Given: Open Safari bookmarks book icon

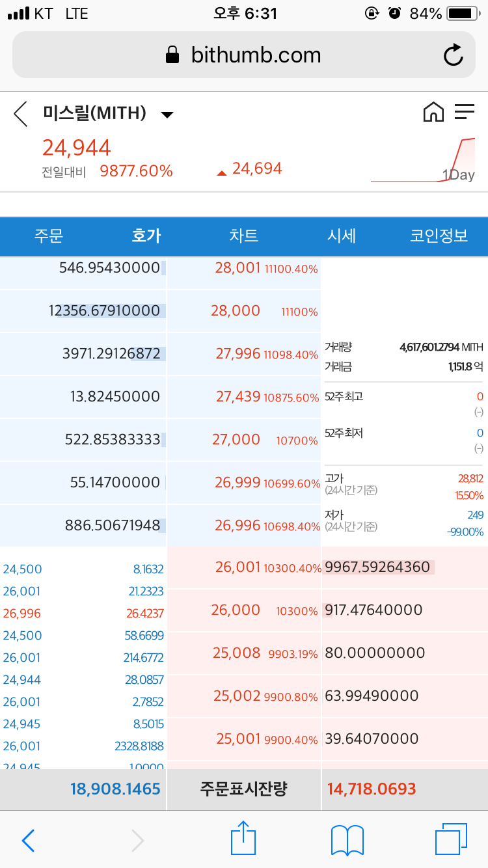Looking at the screenshot, I should [347, 840].
